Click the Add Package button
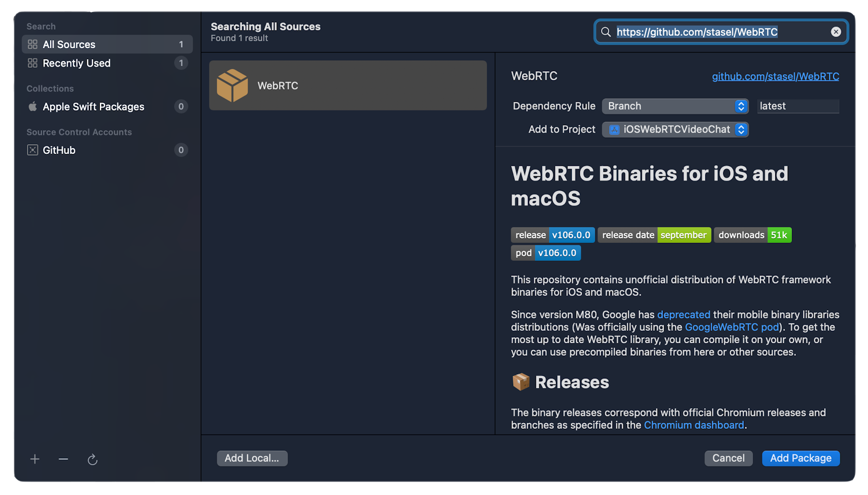 pos(801,458)
